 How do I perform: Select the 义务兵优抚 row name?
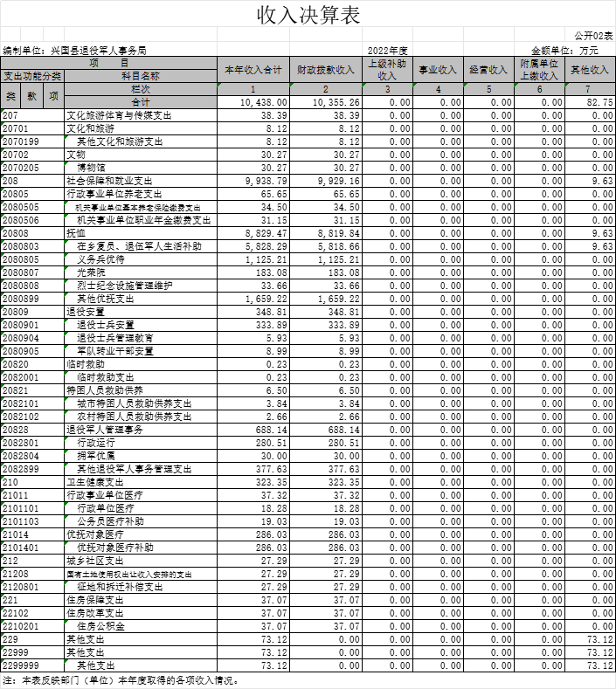coord(101,259)
